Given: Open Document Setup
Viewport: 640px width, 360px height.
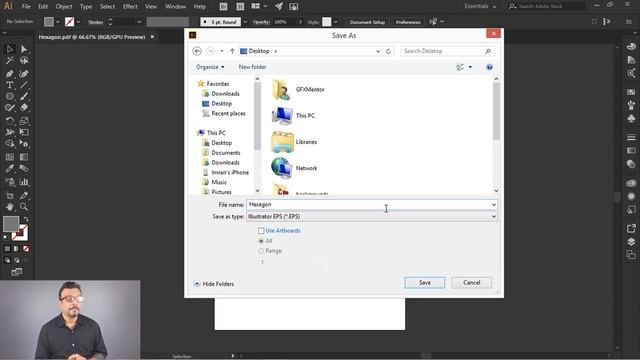Looking at the screenshot, I should point(367,22).
